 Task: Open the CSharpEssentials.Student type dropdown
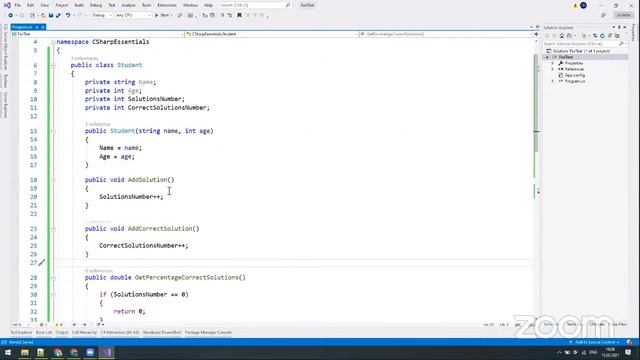coord(272,34)
